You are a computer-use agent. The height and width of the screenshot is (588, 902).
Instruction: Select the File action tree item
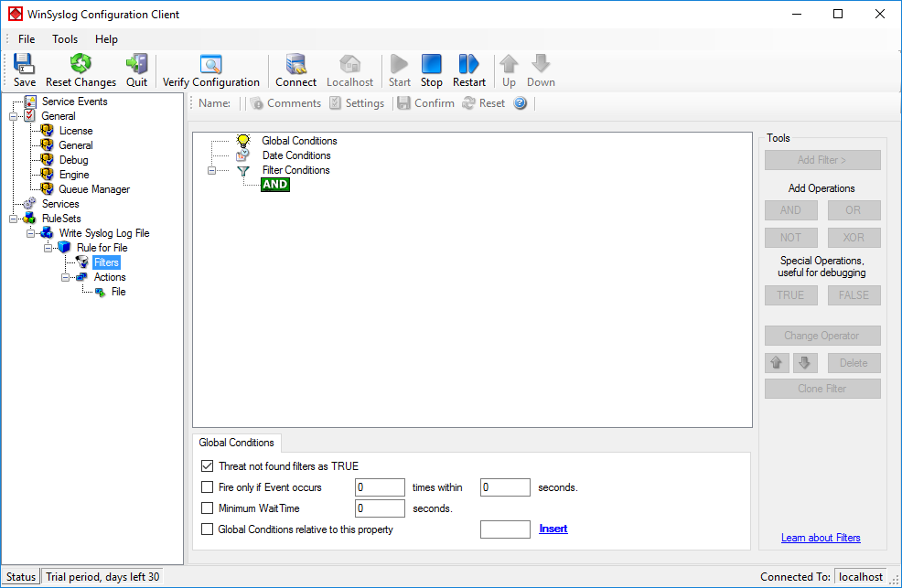(119, 292)
